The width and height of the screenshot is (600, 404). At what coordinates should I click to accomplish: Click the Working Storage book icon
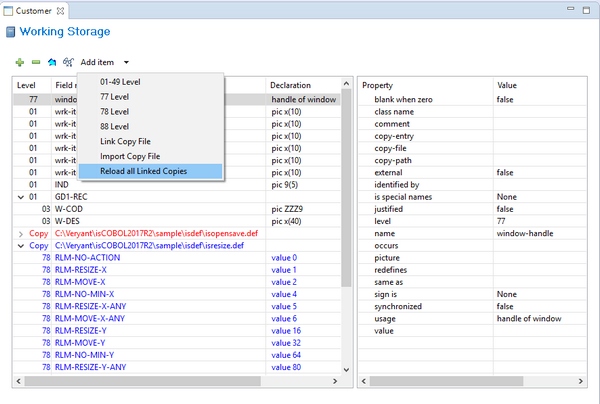tap(9, 32)
